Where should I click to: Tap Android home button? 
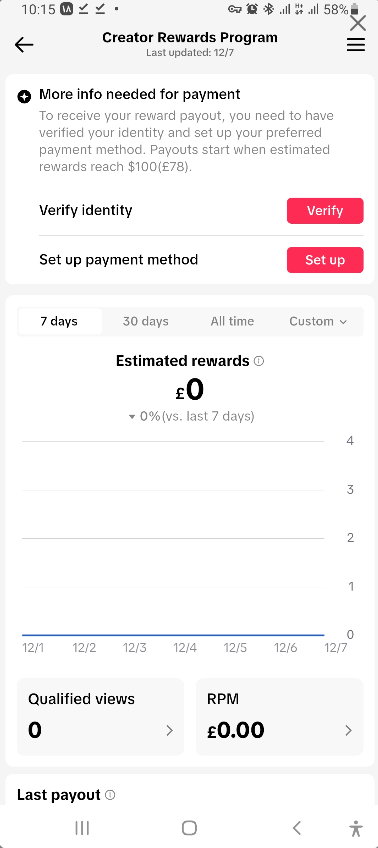tap(189, 827)
